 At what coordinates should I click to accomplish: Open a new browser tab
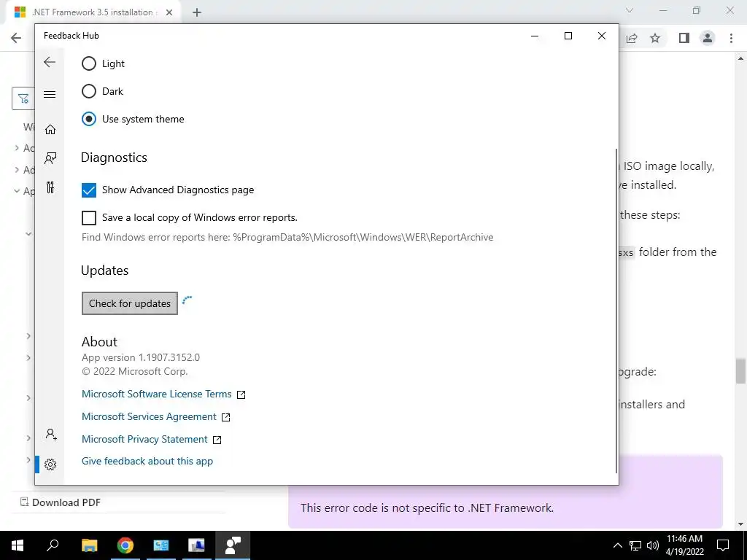197,13
